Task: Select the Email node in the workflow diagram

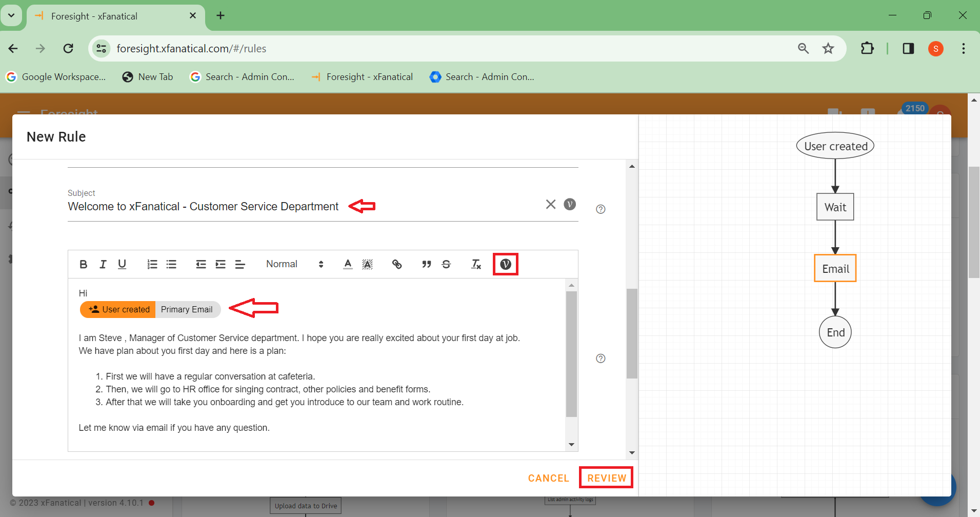Action: pyautogui.click(x=834, y=268)
